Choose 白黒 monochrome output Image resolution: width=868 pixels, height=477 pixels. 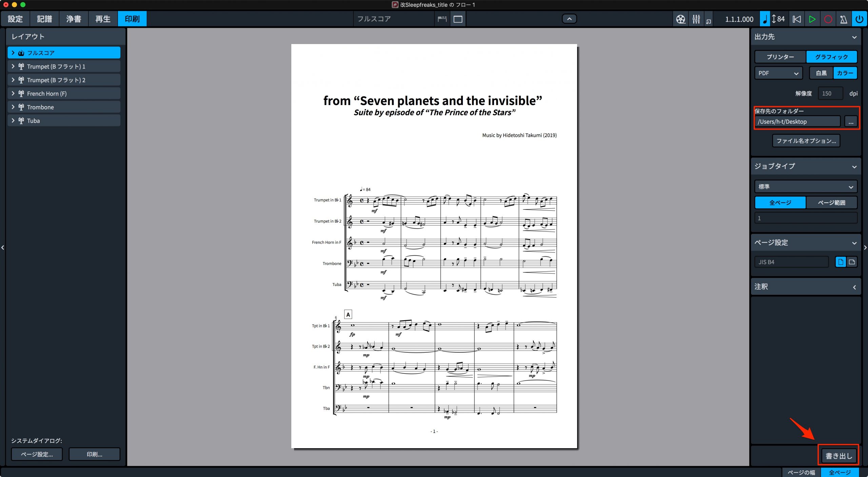(821, 73)
